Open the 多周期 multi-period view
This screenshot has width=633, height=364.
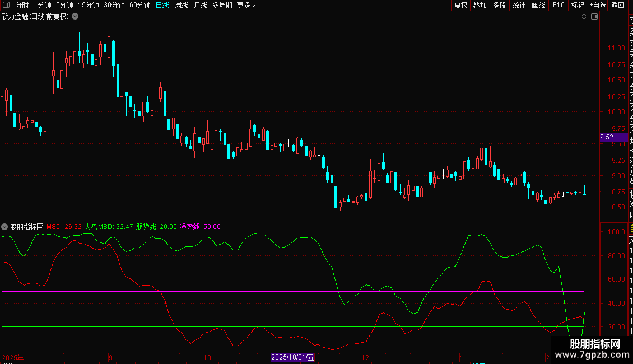coord(222,5)
